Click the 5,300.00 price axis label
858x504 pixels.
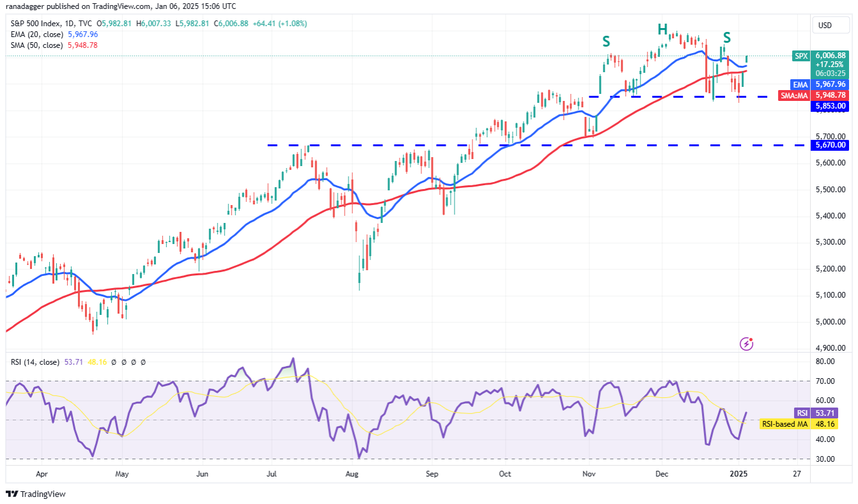click(831, 242)
